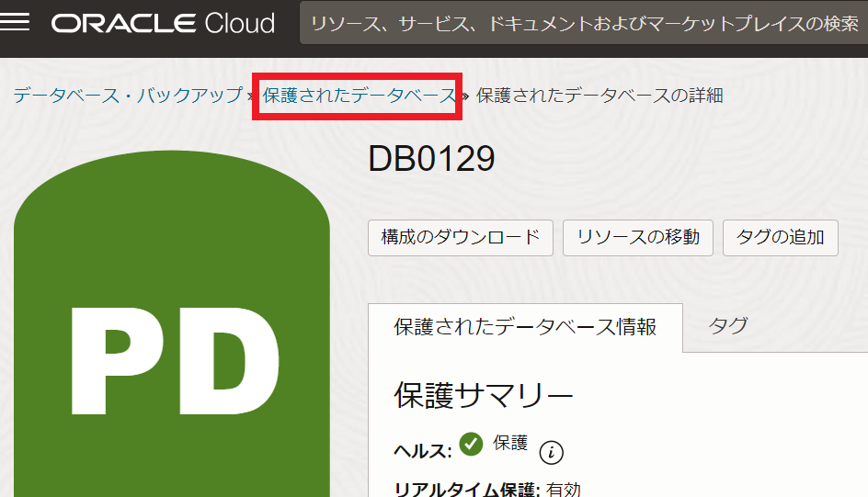Click the 保護 health status text
Viewport: 868px width, 497px height.
510,443
